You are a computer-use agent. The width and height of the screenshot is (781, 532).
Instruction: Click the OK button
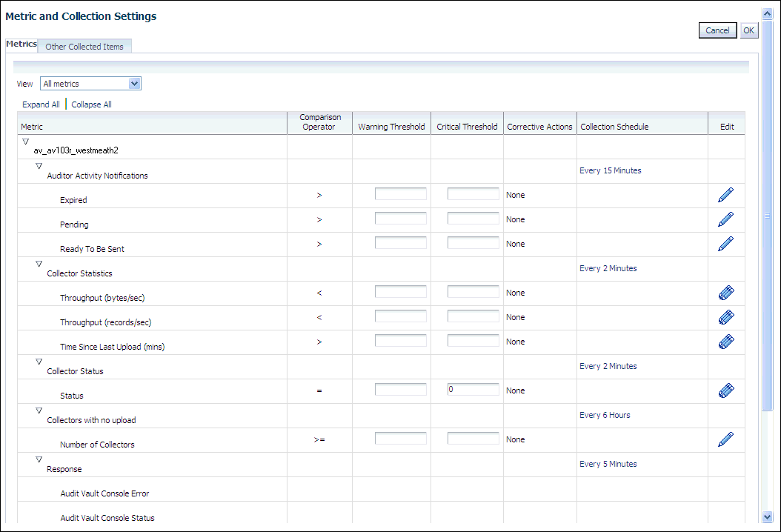coord(748,30)
